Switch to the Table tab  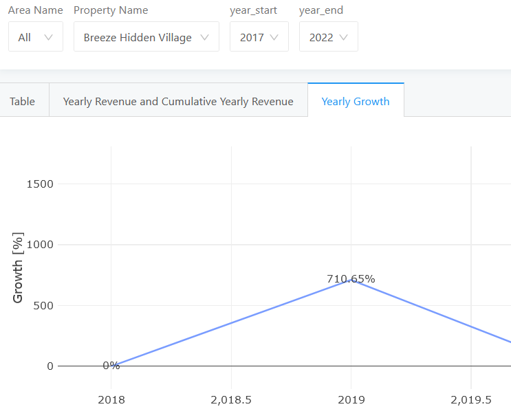(x=22, y=101)
